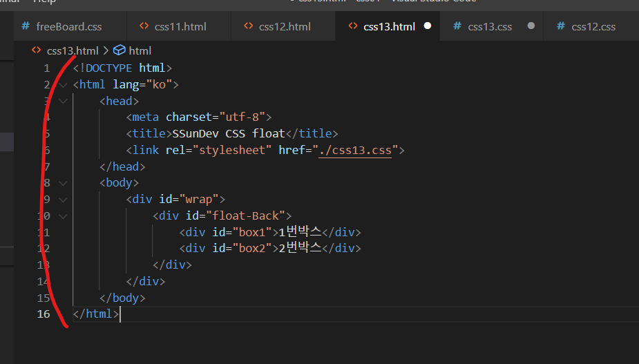
Task: Click the HTML icon on css11.html tab
Action: coord(144,26)
